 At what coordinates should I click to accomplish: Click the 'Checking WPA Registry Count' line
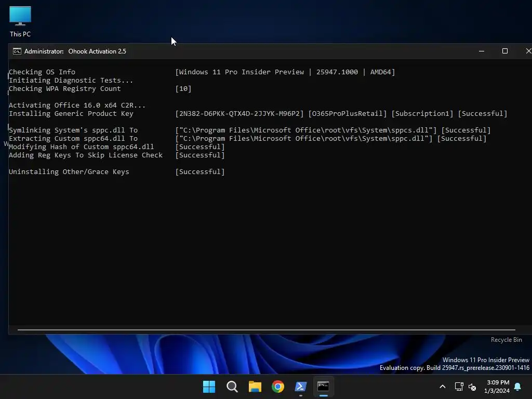pyautogui.click(x=65, y=88)
